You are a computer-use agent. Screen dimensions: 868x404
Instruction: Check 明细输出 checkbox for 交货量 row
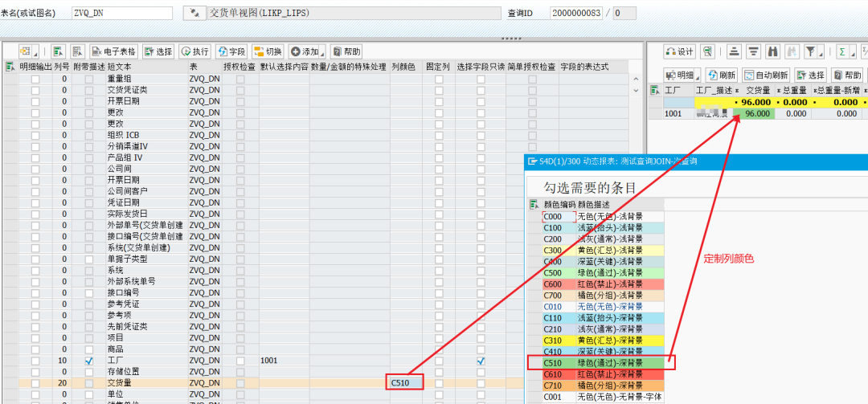pyautogui.click(x=35, y=383)
